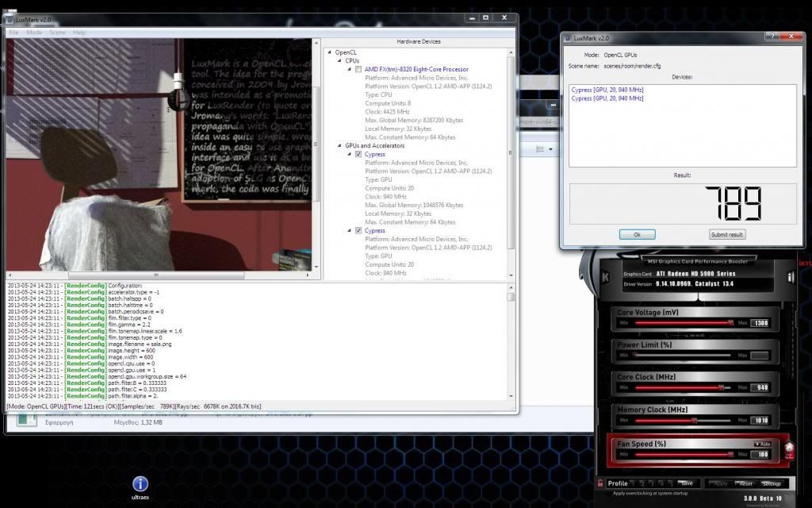The height and width of the screenshot is (508, 812).
Task: Uncheck the first Cypress GPU checkbox
Action: point(358,154)
